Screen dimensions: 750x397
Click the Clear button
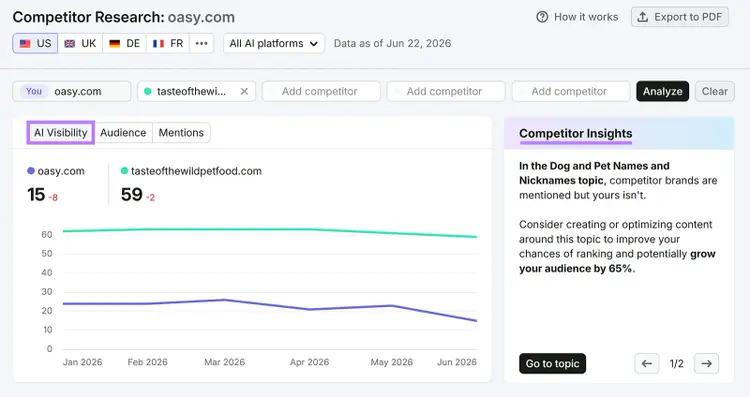coord(715,91)
